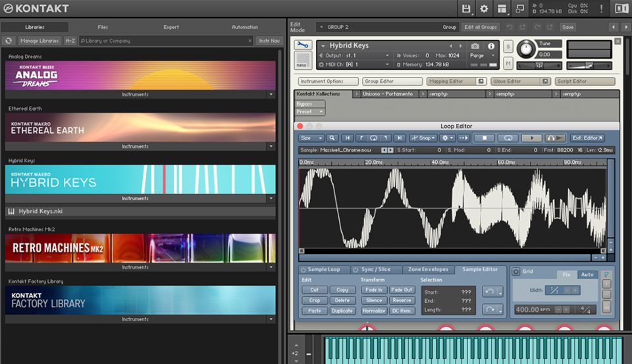Click the Ext. Editor button
This screenshot has height=364, width=632.
(587, 138)
